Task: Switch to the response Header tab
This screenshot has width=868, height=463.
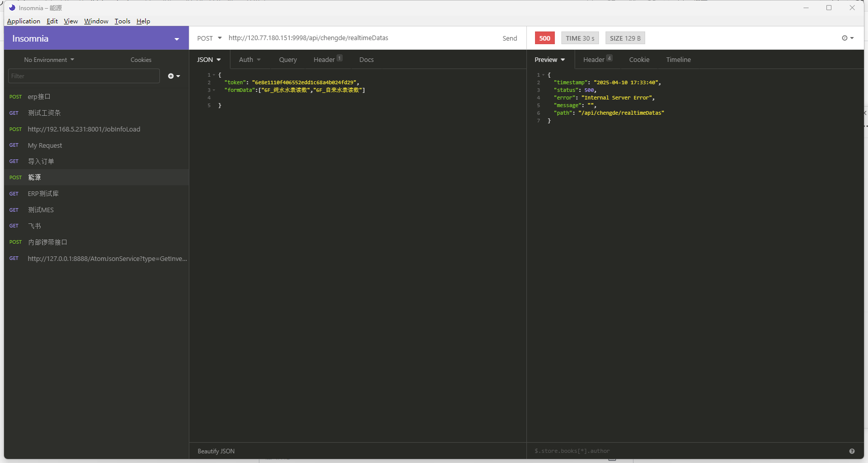Action: [x=597, y=59]
